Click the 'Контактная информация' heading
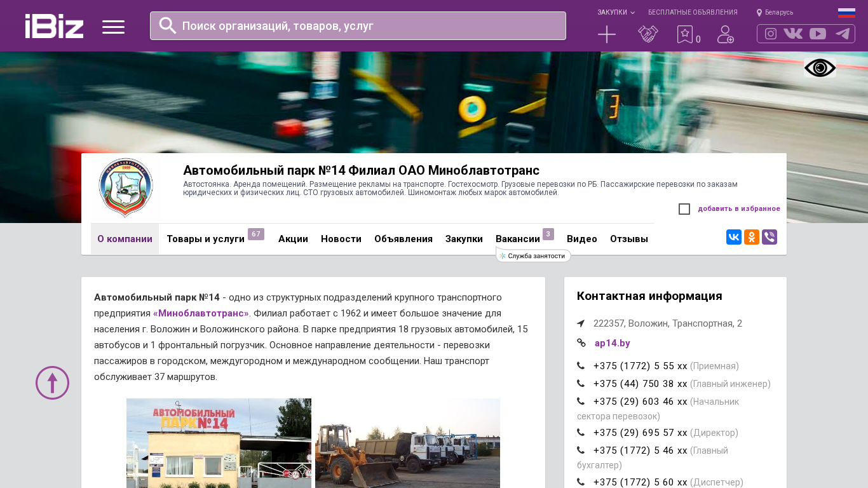 [649, 296]
